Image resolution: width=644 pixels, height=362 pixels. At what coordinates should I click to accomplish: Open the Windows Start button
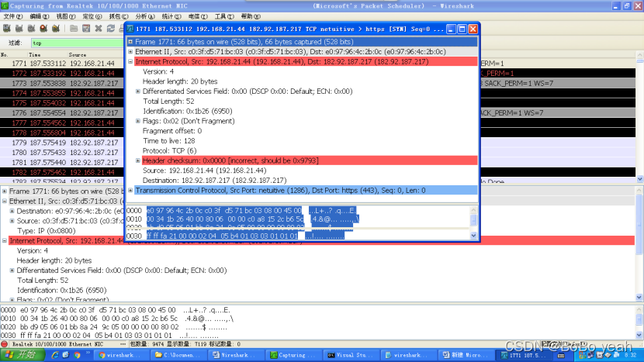[23, 355]
